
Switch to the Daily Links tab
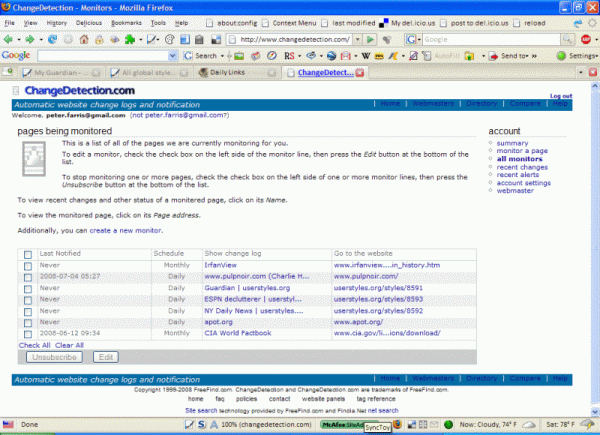[237, 72]
